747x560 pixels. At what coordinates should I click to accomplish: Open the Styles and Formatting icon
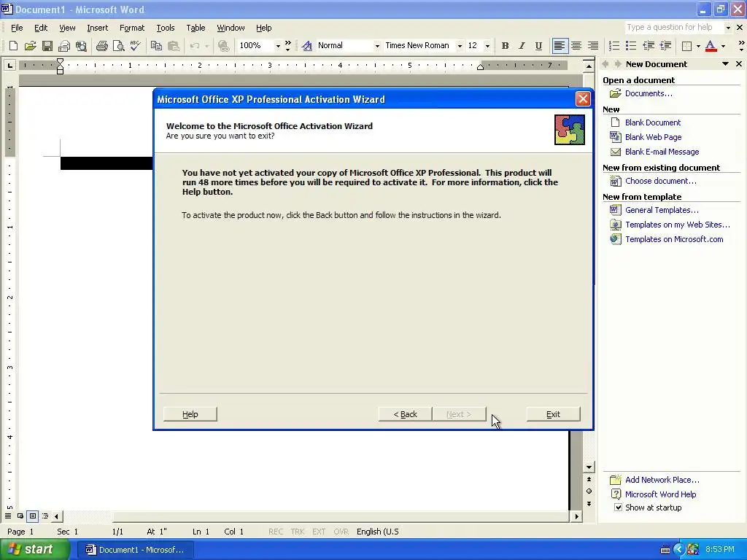(x=307, y=46)
